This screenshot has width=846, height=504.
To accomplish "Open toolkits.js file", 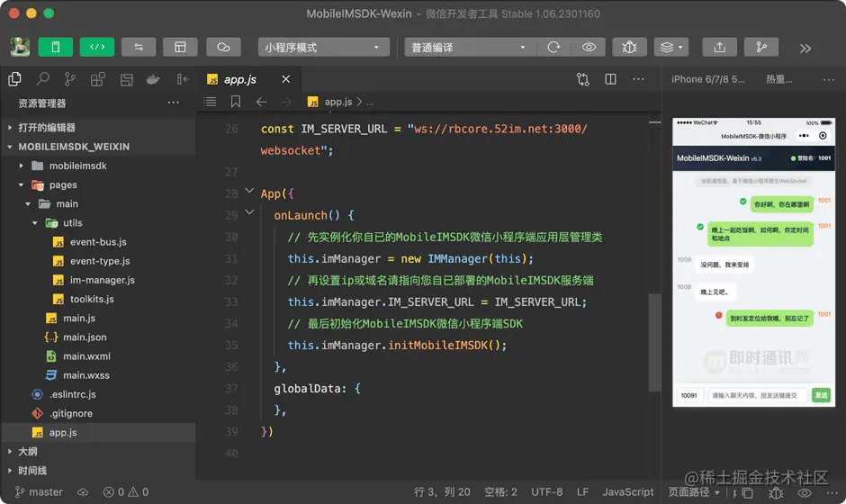I will click(x=99, y=299).
